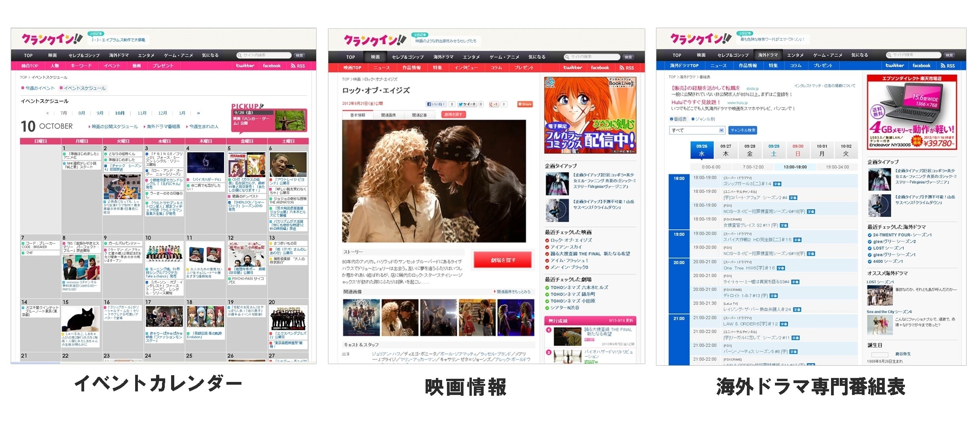Click セレブ&ゴシップ in calendar page main nav
The image size is (980, 427).
(84, 55)
